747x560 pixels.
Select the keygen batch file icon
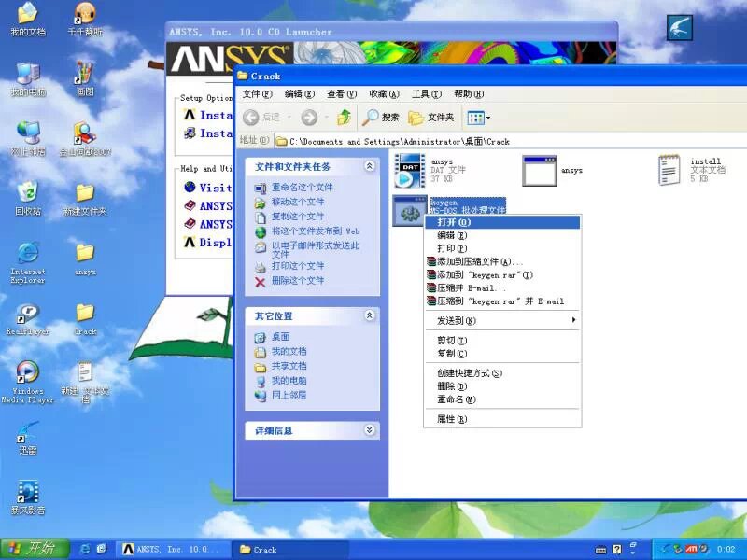410,210
